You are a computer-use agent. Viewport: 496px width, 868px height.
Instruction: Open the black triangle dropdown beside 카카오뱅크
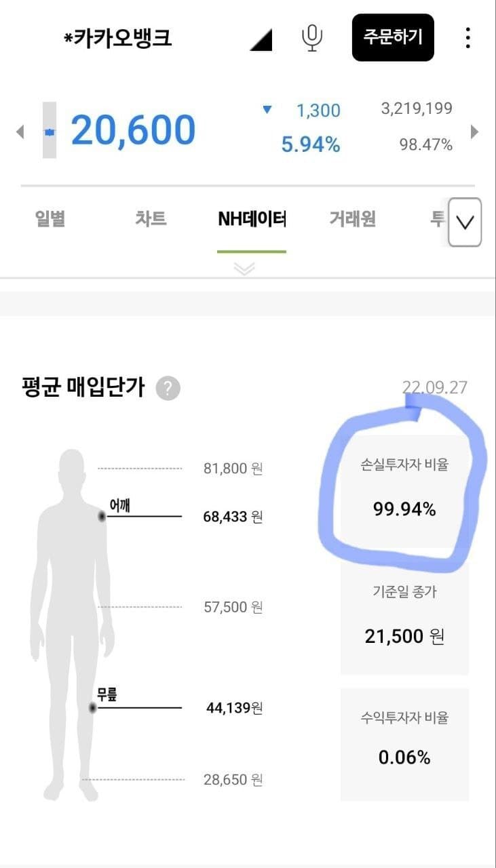[x=261, y=41]
